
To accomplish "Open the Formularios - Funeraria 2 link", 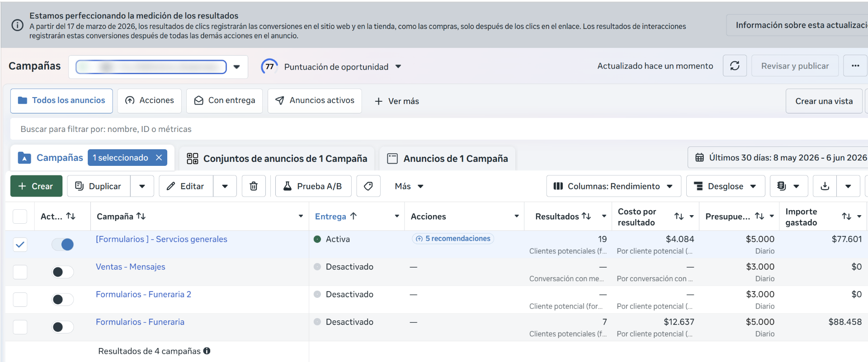I will pyautogui.click(x=143, y=294).
